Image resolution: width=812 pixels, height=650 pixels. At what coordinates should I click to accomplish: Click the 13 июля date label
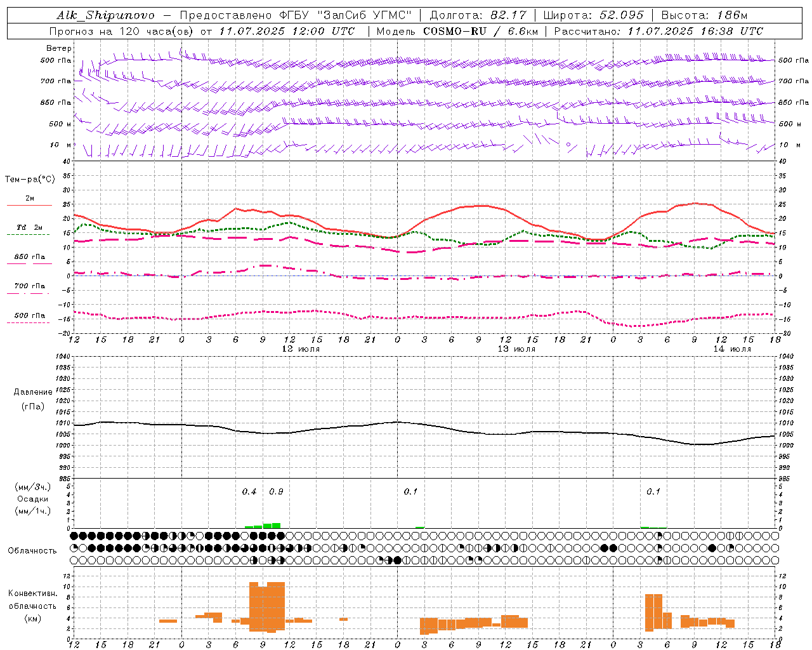point(516,349)
